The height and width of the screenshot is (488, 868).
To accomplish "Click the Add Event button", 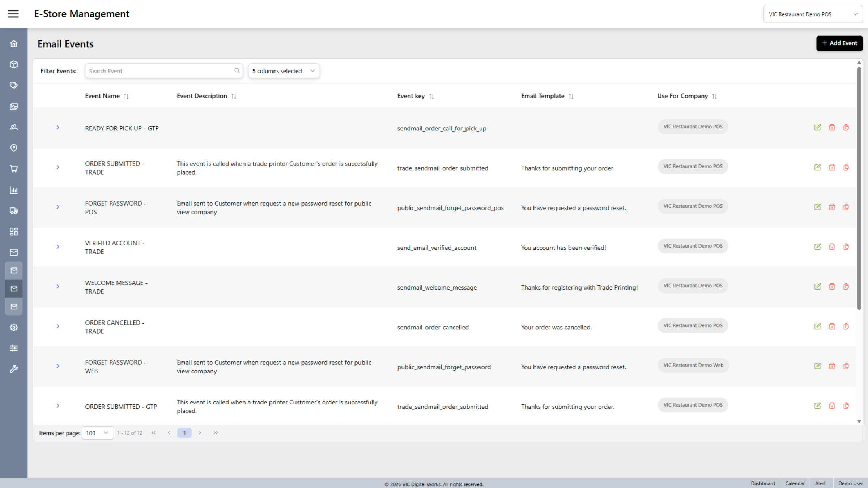I will [x=839, y=43].
